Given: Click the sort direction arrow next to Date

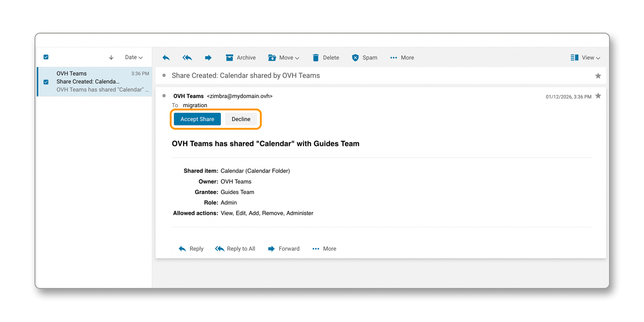Looking at the screenshot, I should pos(111,57).
